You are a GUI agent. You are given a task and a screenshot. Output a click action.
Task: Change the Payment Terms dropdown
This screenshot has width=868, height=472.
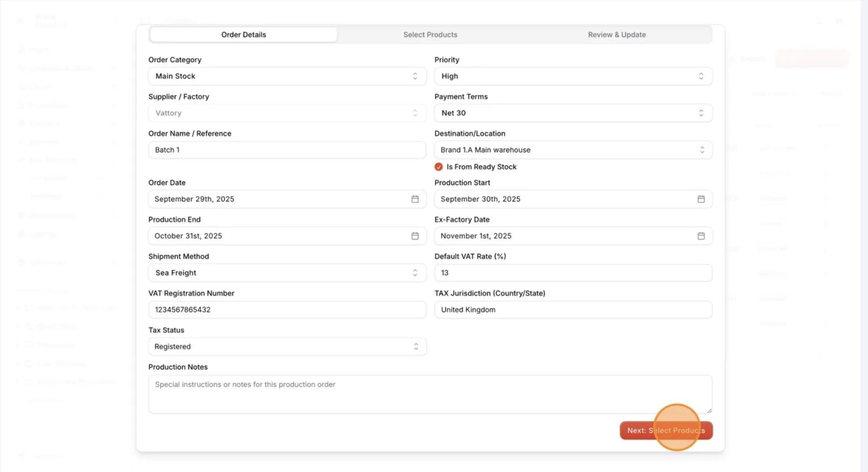[573, 113]
